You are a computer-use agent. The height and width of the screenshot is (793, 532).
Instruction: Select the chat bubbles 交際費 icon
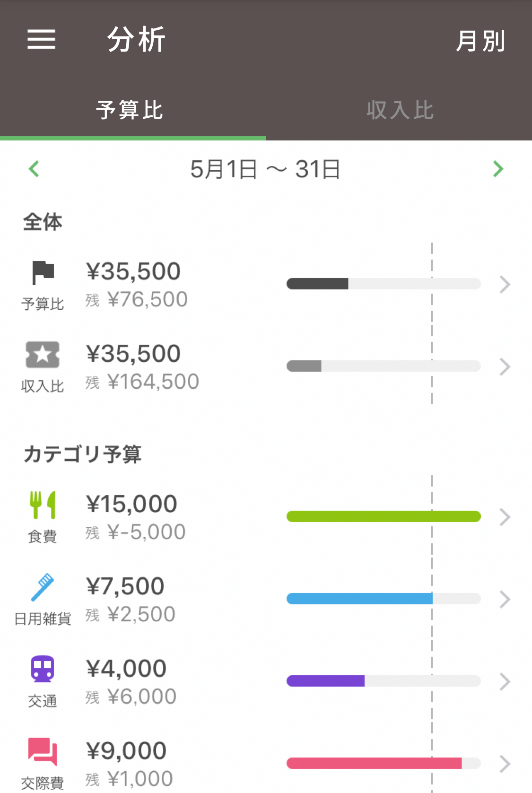click(43, 751)
